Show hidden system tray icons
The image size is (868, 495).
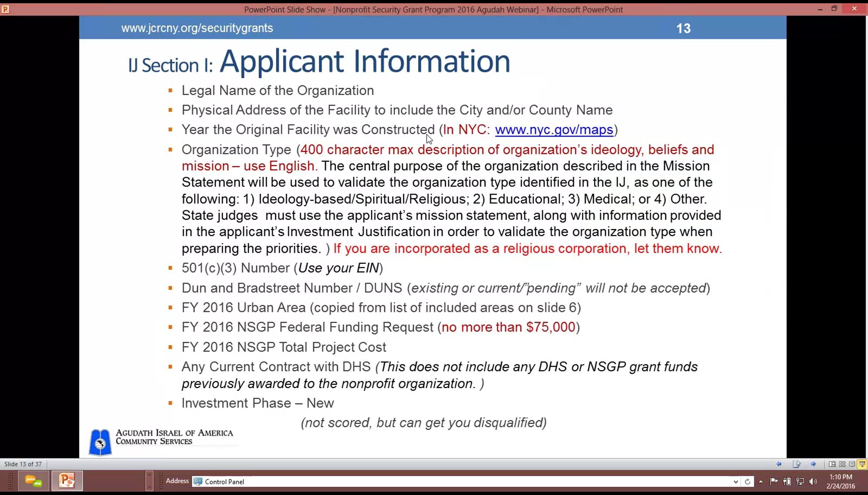[x=761, y=482]
